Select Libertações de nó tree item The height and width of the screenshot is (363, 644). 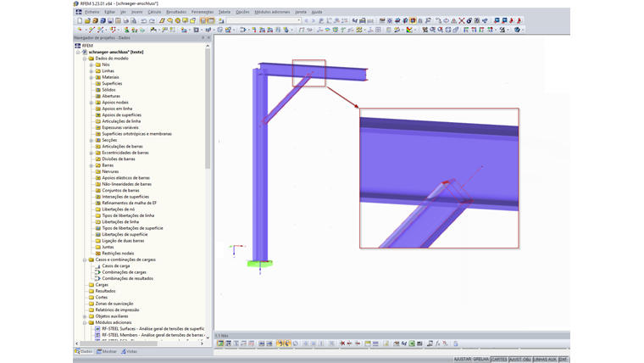click(x=119, y=209)
